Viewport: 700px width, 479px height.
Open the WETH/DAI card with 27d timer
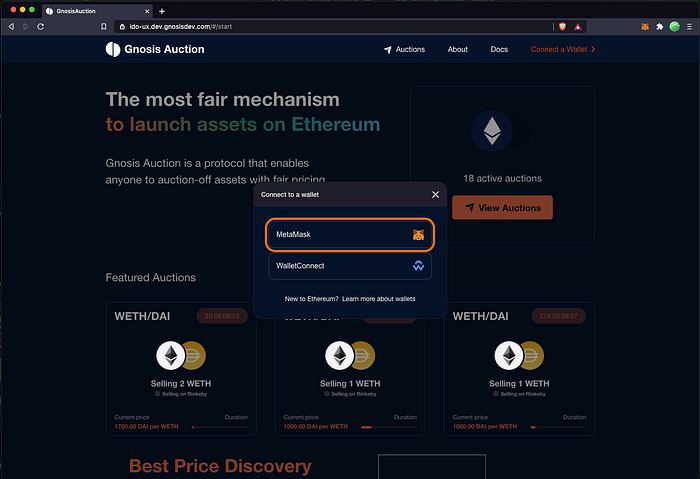pyautogui.click(x=519, y=369)
